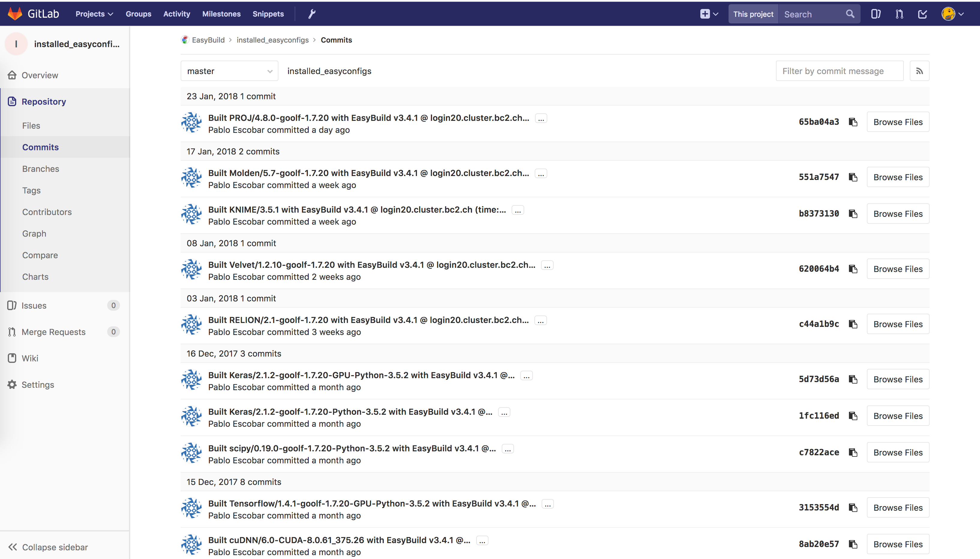Viewport: 980px width, 559px height.
Task: Copy commit SHA 65ba04a3 to clipboard
Action: [853, 122]
